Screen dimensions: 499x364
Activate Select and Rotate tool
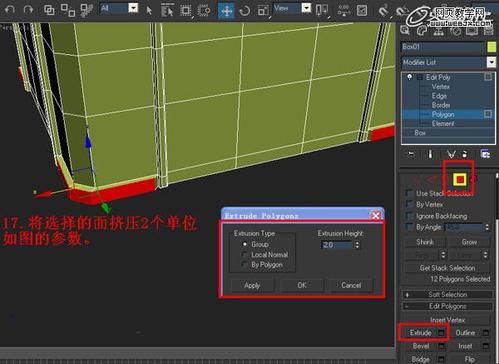click(245, 11)
